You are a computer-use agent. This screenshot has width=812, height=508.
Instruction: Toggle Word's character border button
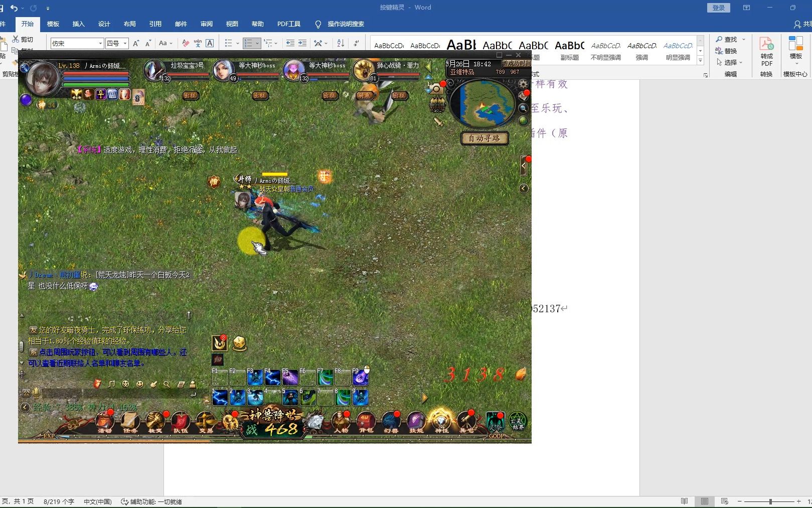(x=210, y=43)
